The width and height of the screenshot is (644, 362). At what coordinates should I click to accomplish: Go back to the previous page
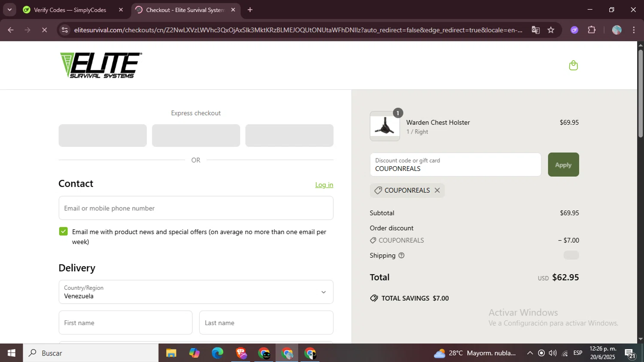pyautogui.click(x=11, y=30)
